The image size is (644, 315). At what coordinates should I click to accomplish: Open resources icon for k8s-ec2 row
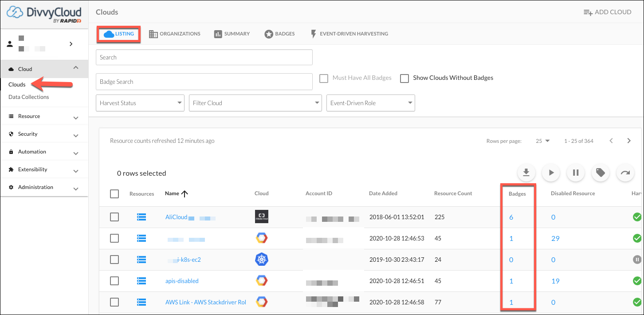pyautogui.click(x=141, y=260)
